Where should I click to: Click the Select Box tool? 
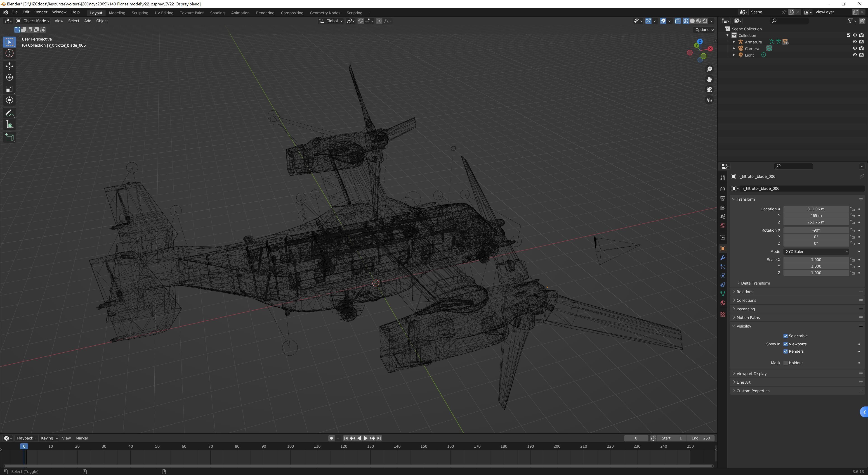[9, 42]
